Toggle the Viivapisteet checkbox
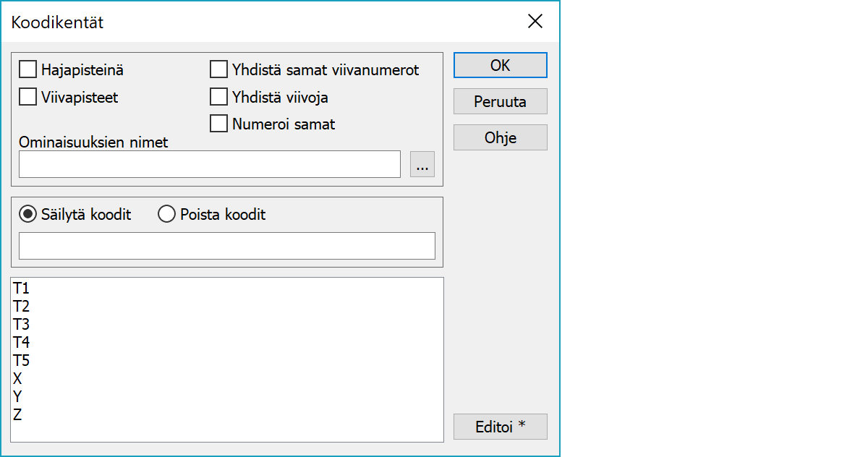 (28, 96)
